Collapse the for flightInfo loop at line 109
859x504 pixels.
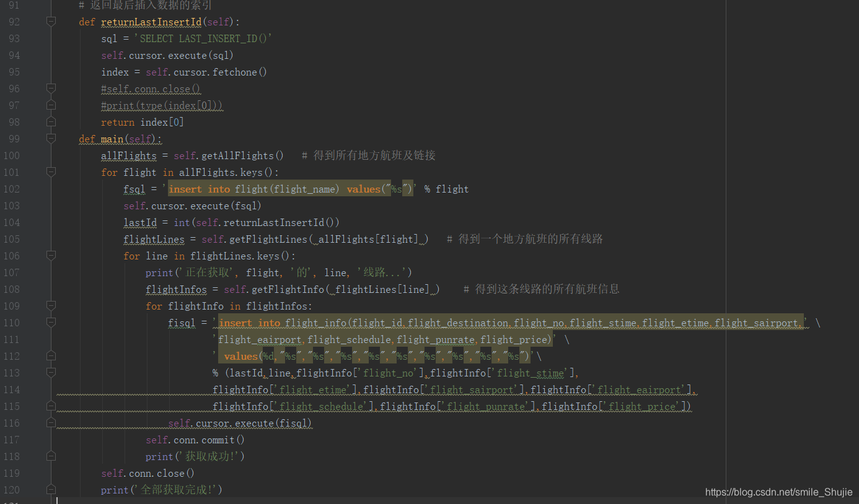click(51, 306)
